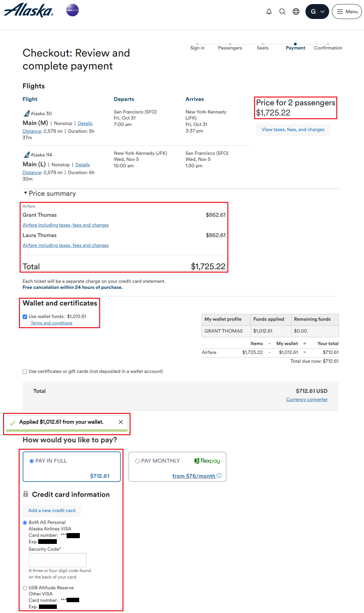This screenshot has width=364, height=613.
Task: Open the Menu button
Action: point(347,12)
